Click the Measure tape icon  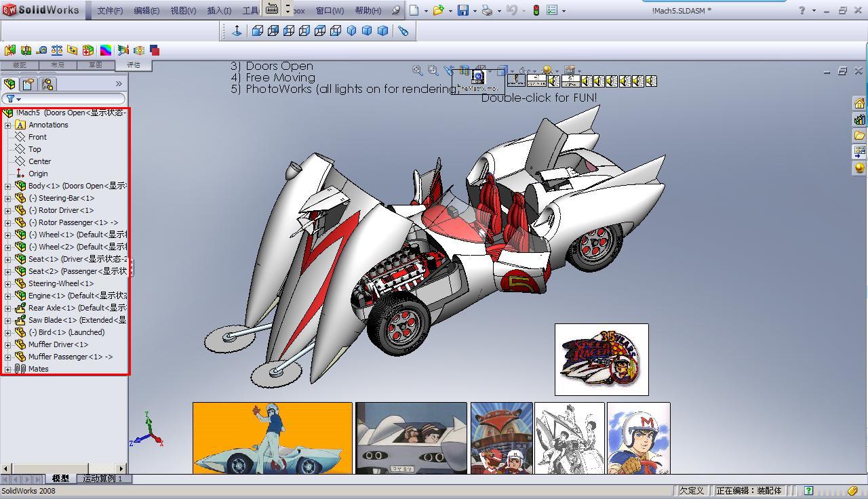coord(42,50)
